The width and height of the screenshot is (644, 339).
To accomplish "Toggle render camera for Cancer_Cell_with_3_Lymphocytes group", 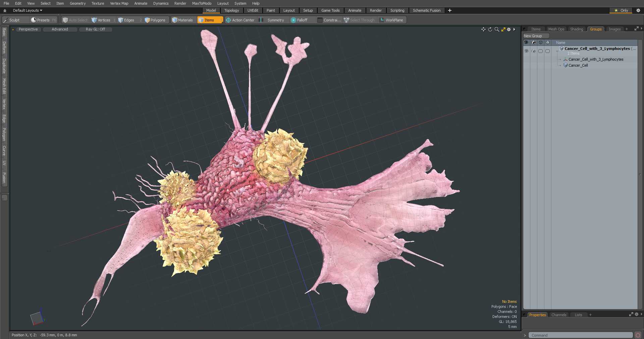I will pos(533,51).
